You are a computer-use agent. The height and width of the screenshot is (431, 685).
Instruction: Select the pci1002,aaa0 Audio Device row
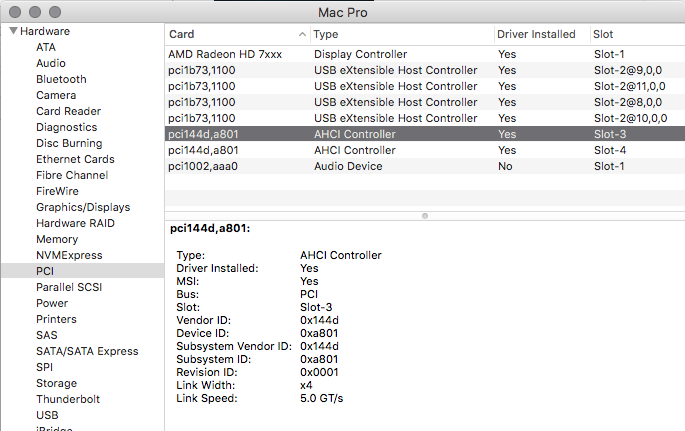click(425, 166)
